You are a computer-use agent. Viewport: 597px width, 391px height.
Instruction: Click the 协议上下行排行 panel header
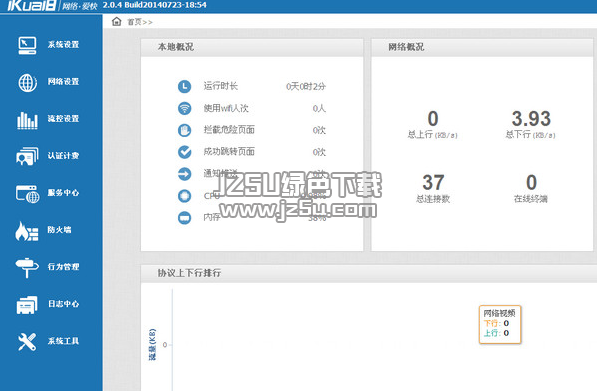[369, 273]
